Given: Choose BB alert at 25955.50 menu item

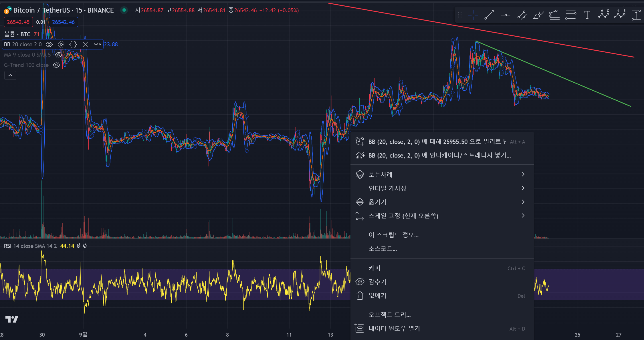Looking at the screenshot, I should 442,142.
